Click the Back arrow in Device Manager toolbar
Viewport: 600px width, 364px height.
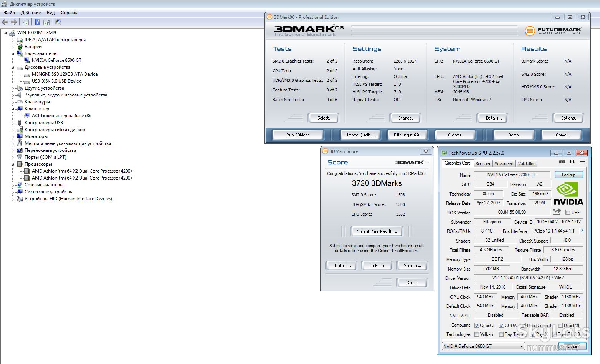tap(5, 22)
